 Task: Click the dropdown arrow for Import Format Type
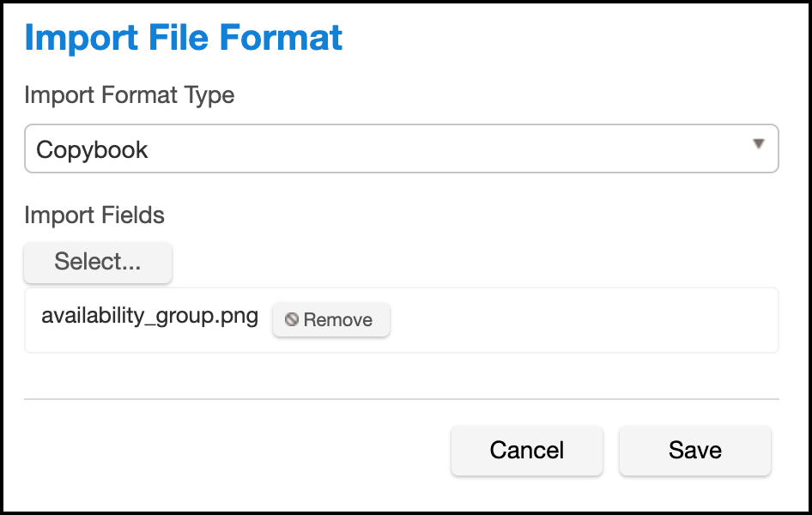tap(758, 144)
